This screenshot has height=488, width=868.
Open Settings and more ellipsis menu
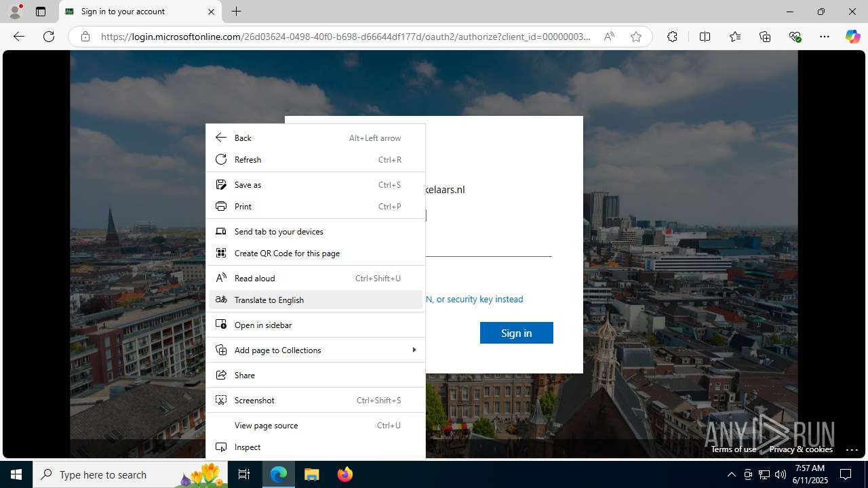pos(825,37)
